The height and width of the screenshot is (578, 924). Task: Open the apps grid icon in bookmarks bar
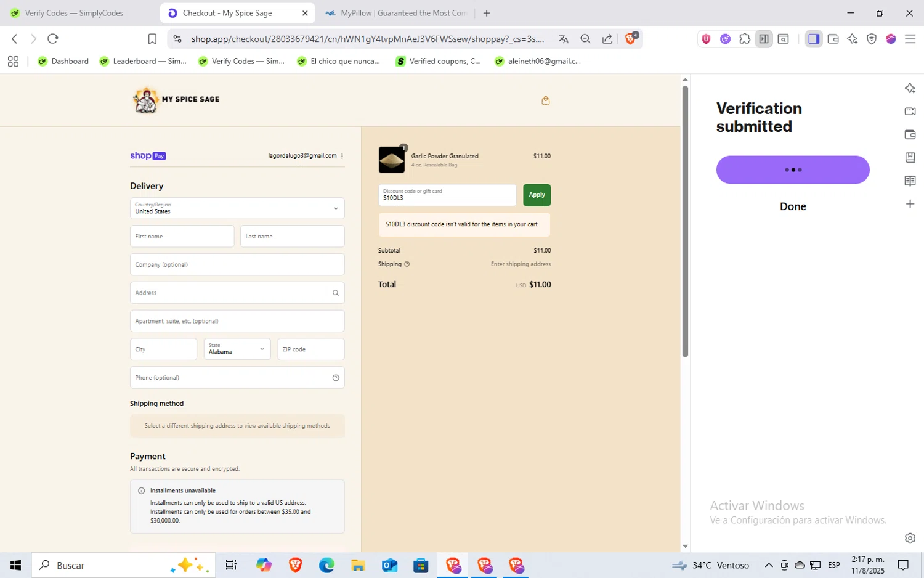tap(13, 61)
